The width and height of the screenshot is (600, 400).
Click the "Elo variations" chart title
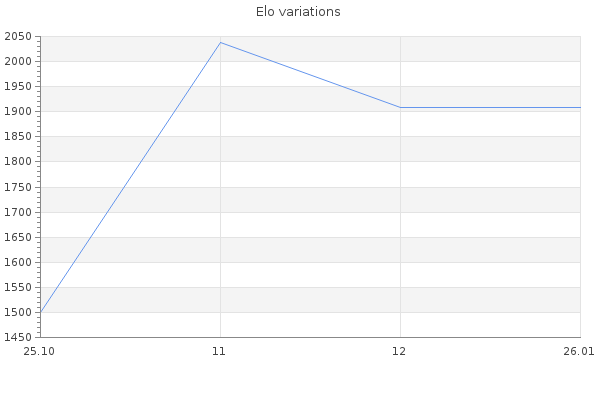pos(298,12)
